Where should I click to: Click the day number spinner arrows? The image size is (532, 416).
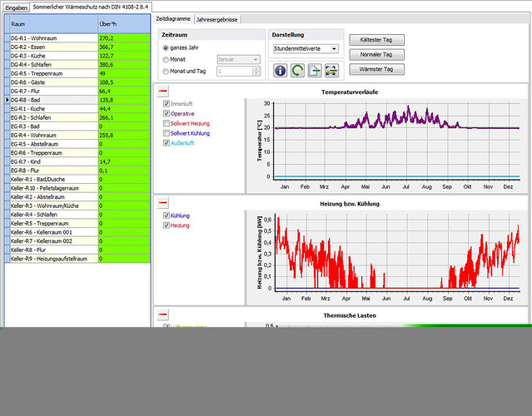click(255, 72)
